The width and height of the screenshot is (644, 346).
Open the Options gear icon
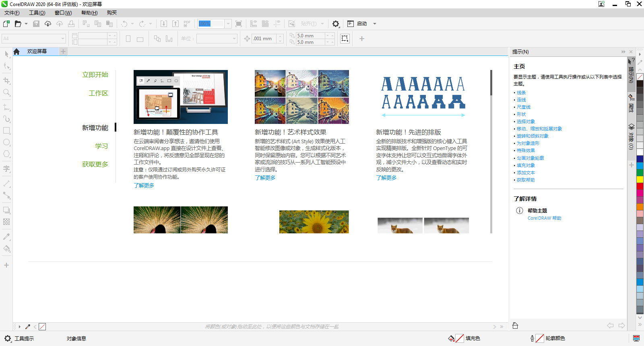[336, 24]
